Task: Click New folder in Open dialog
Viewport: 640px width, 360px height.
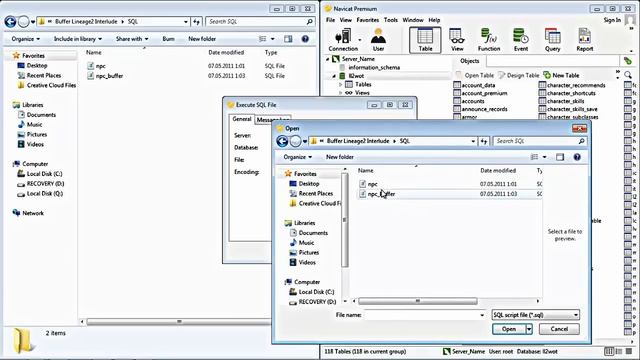Action: (x=340, y=157)
